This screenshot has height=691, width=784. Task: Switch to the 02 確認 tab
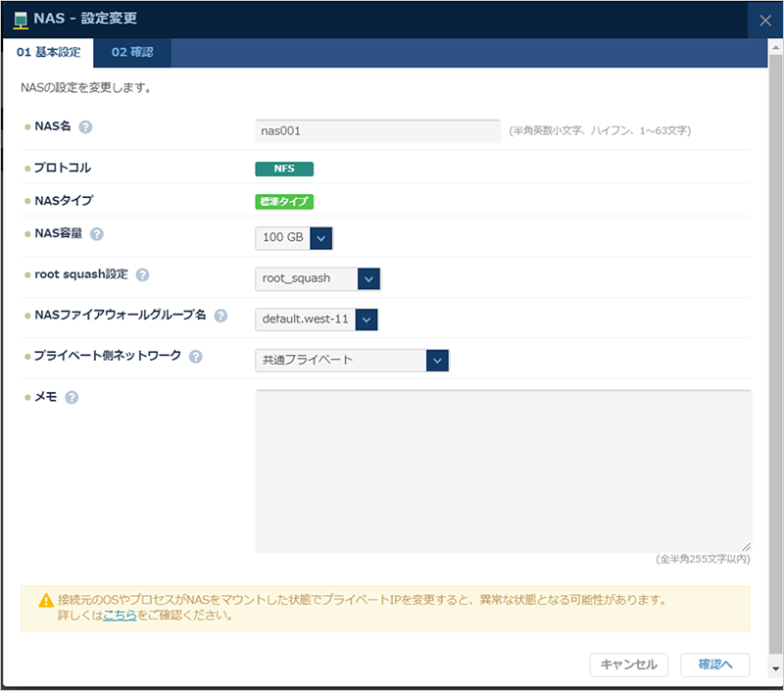point(132,53)
